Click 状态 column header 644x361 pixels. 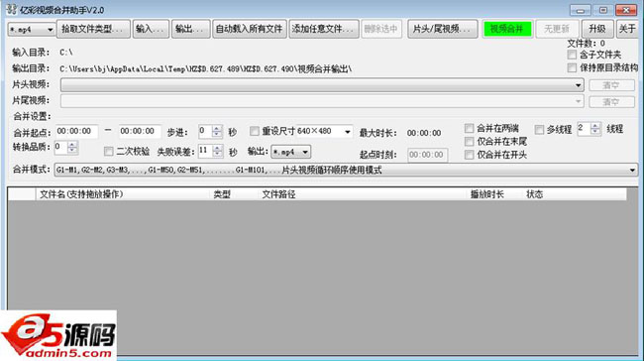(575, 194)
